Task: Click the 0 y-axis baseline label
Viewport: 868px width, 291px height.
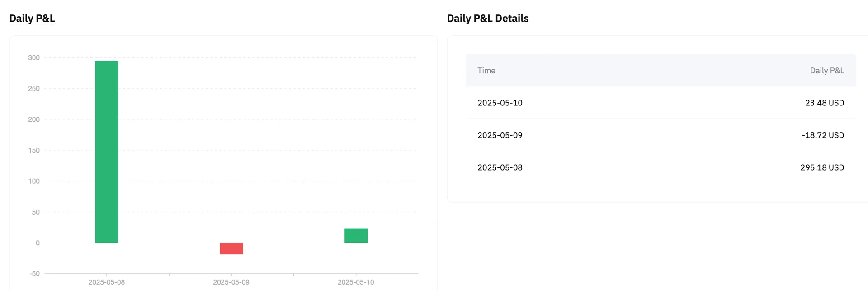Action: click(38, 243)
